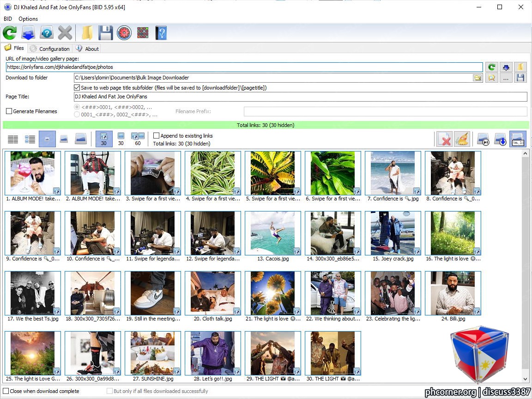Switch to the Files tab

tap(14, 48)
